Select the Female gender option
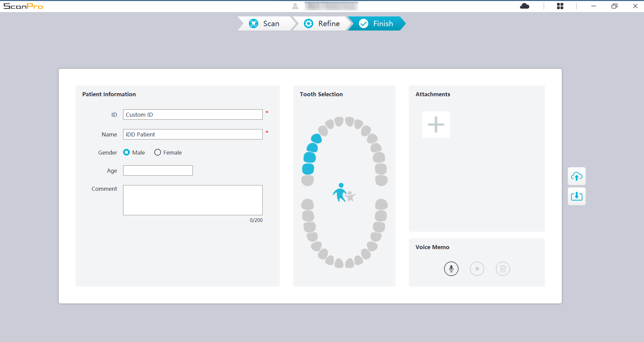This screenshot has width=644, height=342. click(158, 153)
